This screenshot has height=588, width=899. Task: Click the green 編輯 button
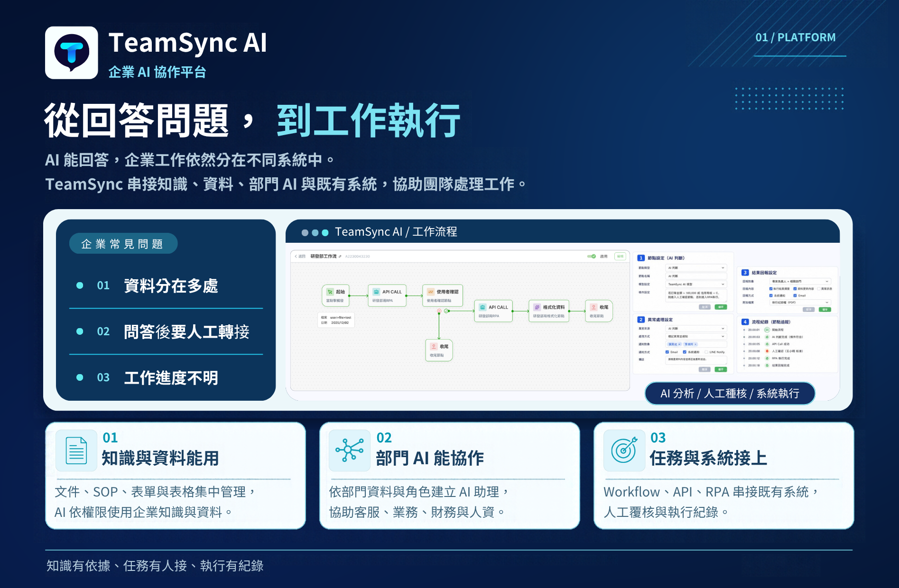tap(620, 256)
